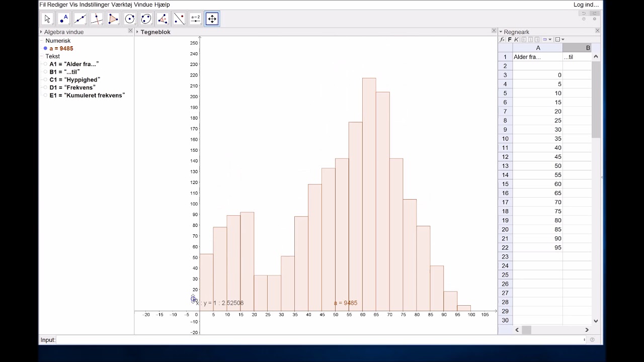Select the Ellipse conic tool
This screenshot has width=644, height=362.
click(x=146, y=19)
